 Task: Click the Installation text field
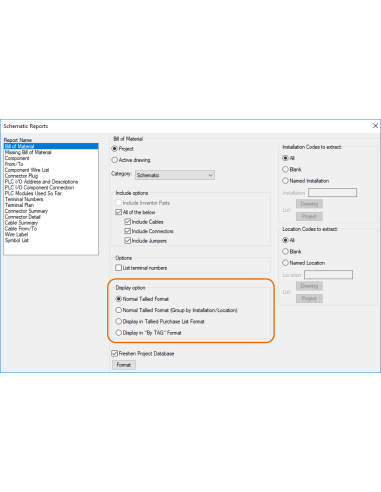click(x=332, y=193)
